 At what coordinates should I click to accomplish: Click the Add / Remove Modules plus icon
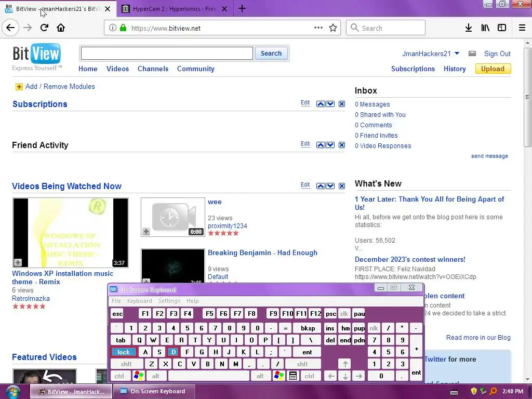coord(19,87)
